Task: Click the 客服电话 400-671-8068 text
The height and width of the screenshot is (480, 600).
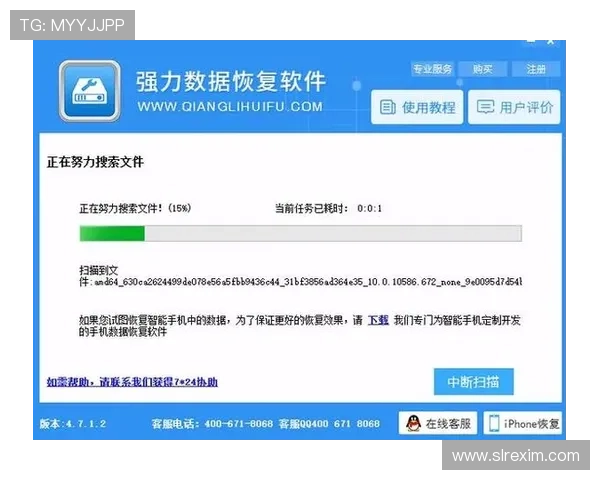Action: pyautogui.click(x=212, y=424)
